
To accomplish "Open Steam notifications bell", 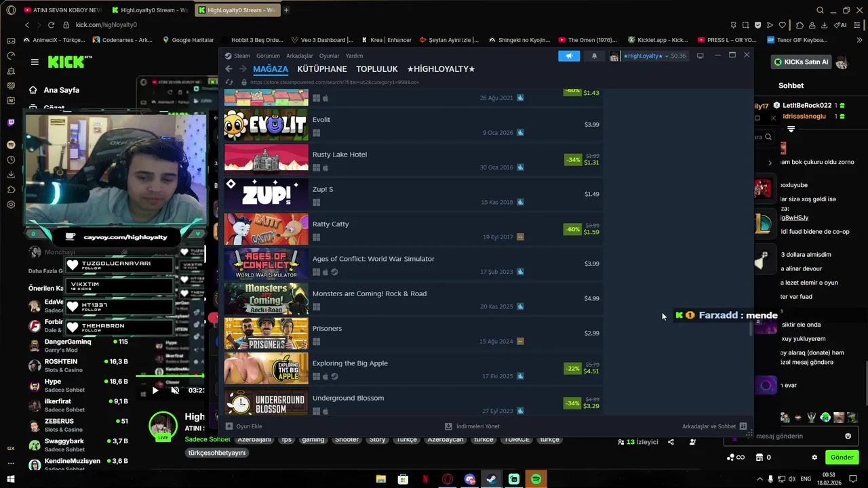I will point(595,56).
